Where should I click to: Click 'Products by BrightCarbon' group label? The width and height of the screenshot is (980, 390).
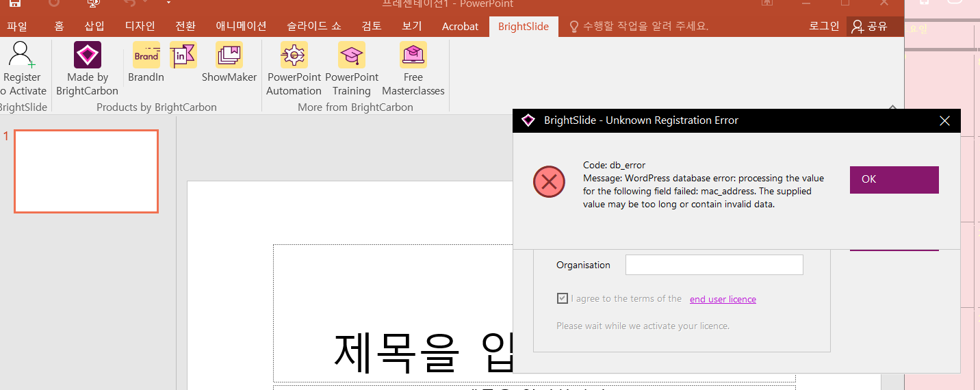(157, 107)
